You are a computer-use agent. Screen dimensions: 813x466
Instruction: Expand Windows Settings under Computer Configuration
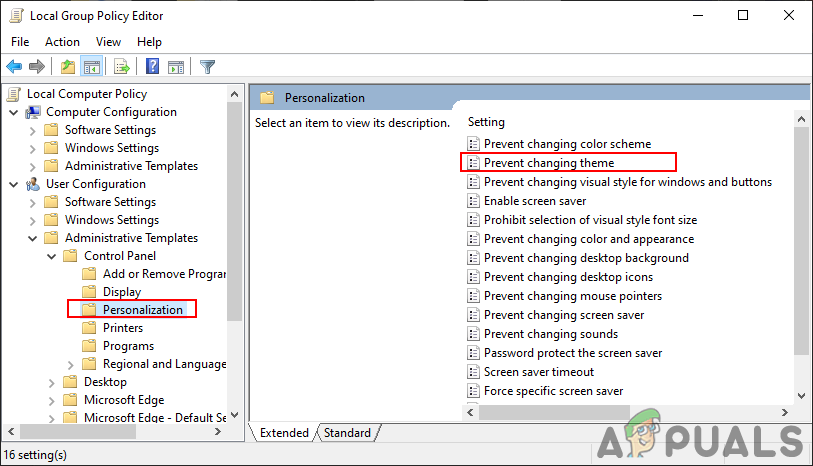tap(33, 149)
